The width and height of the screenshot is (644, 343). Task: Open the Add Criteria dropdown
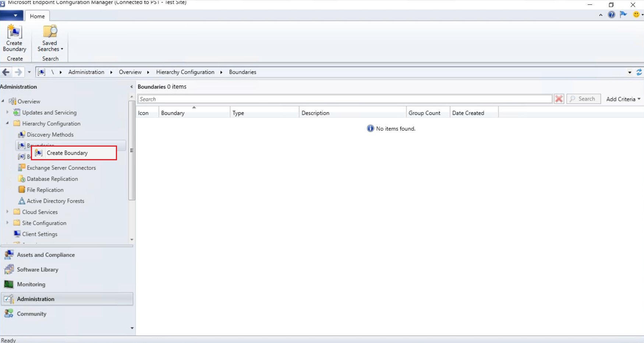click(x=623, y=99)
